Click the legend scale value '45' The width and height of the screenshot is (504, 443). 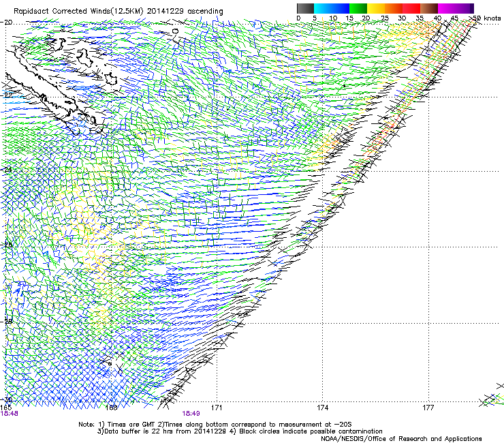click(455, 18)
